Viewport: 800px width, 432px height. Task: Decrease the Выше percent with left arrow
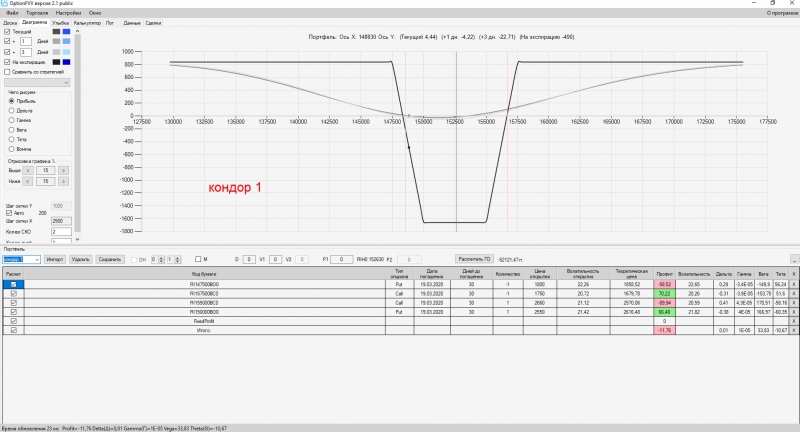point(28,170)
